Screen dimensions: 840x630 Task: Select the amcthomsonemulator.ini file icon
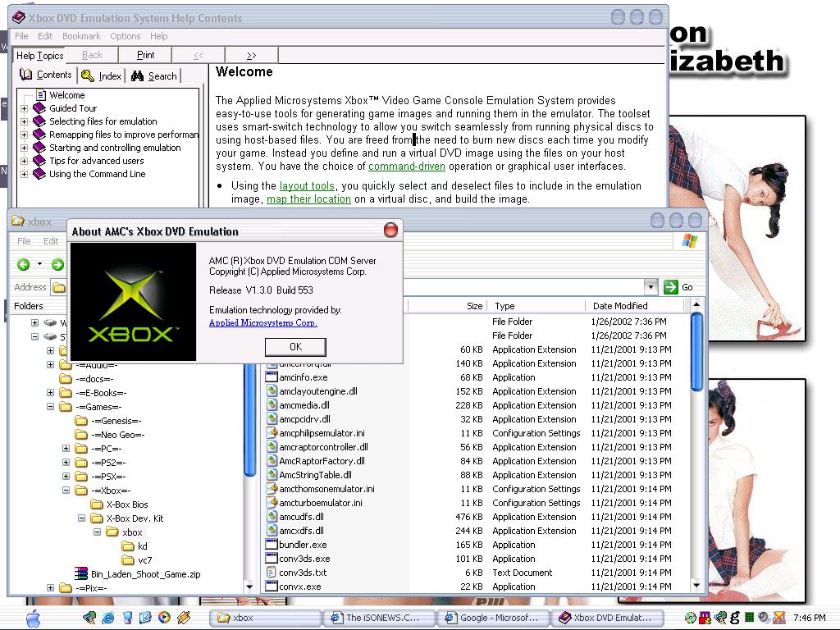(272, 489)
